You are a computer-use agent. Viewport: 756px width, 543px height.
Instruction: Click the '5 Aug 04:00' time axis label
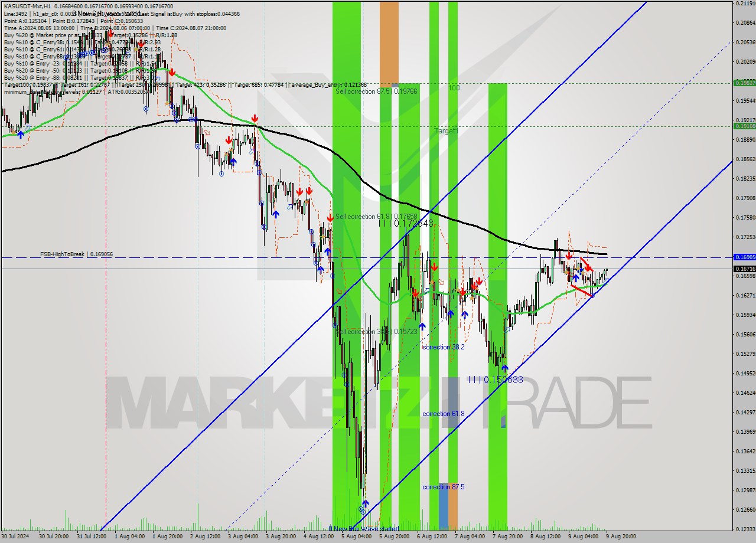click(x=356, y=537)
